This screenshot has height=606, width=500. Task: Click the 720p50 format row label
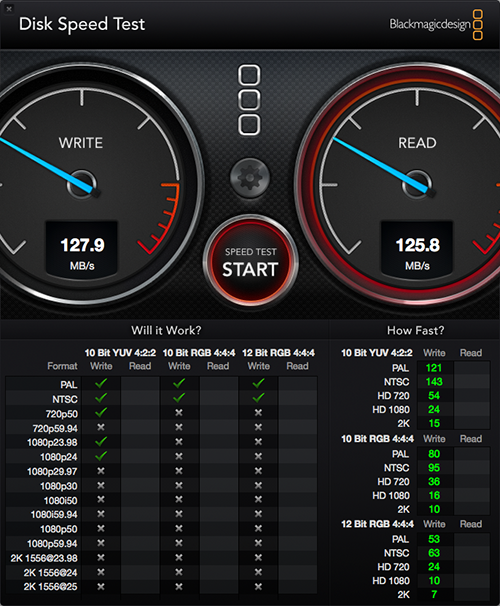(x=62, y=414)
